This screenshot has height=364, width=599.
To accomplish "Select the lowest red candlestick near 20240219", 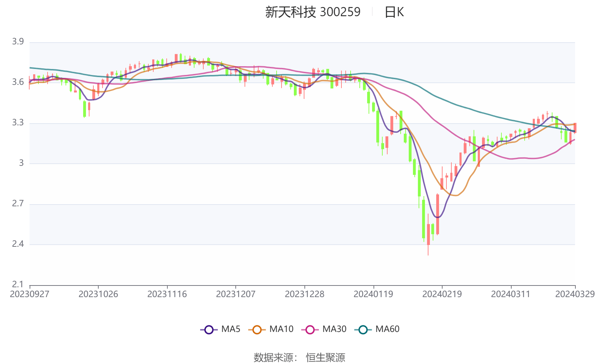I will tap(428, 234).
